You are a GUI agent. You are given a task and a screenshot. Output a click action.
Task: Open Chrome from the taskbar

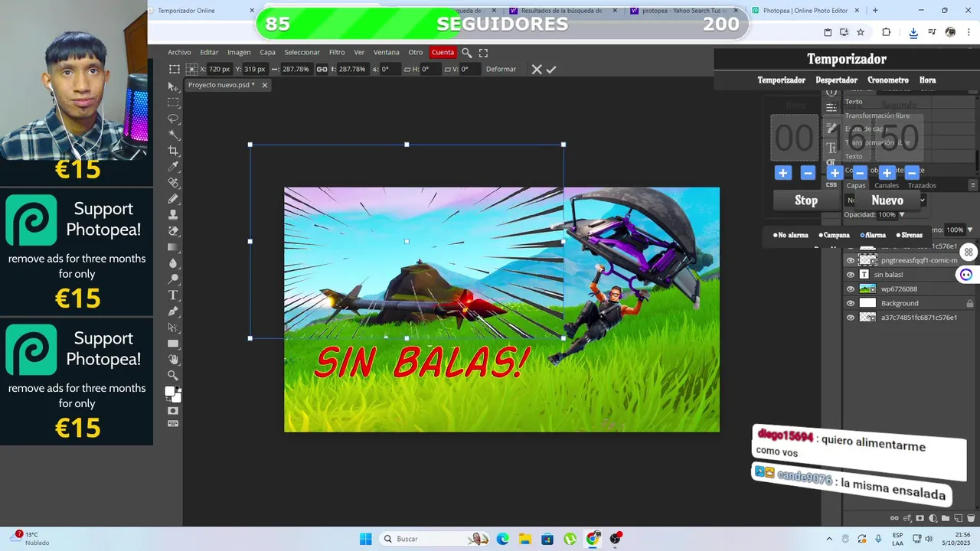(x=593, y=539)
